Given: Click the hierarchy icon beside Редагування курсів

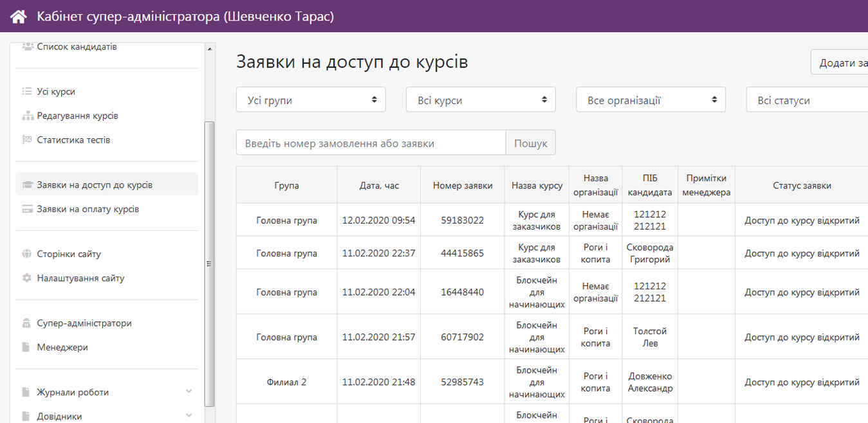Looking at the screenshot, I should tap(27, 116).
